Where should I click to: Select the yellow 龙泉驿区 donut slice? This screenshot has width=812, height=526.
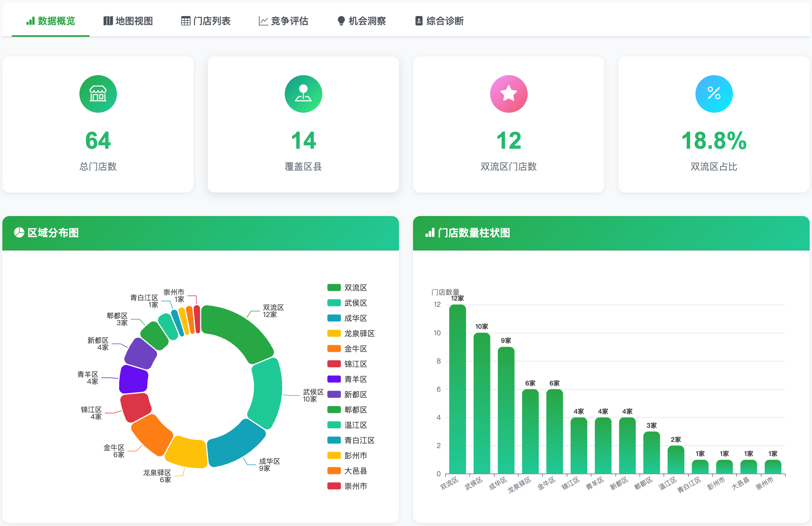click(187, 452)
